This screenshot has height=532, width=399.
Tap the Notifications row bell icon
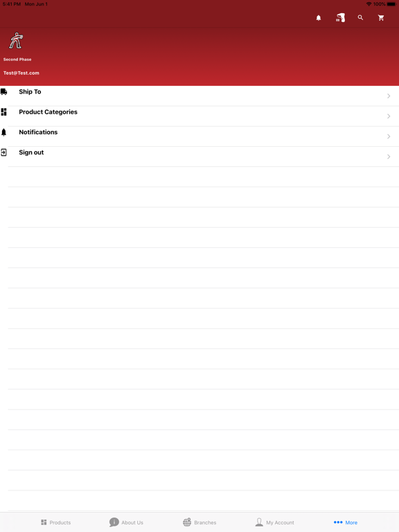3,132
